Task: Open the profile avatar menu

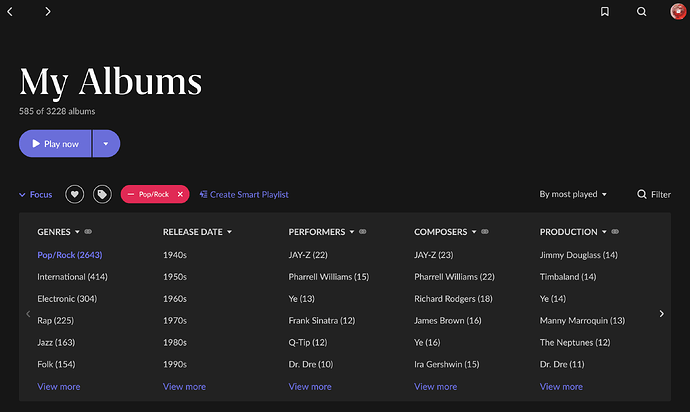Action: coord(678,11)
